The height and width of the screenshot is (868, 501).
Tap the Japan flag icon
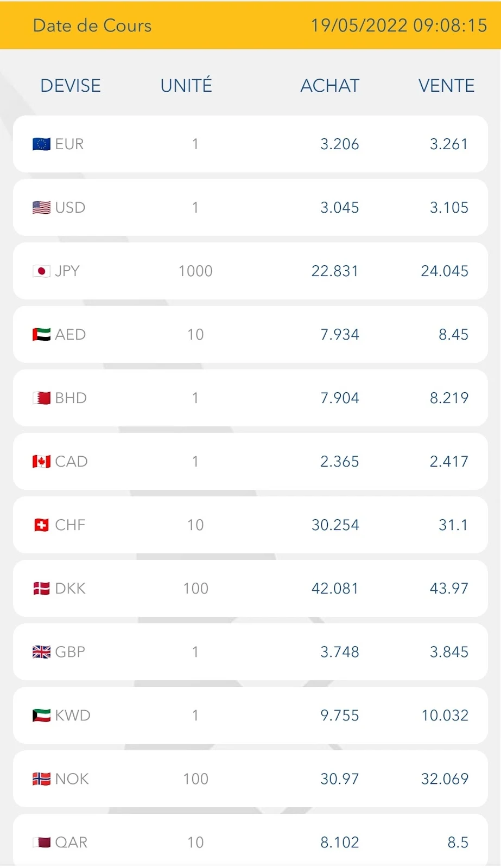click(41, 271)
